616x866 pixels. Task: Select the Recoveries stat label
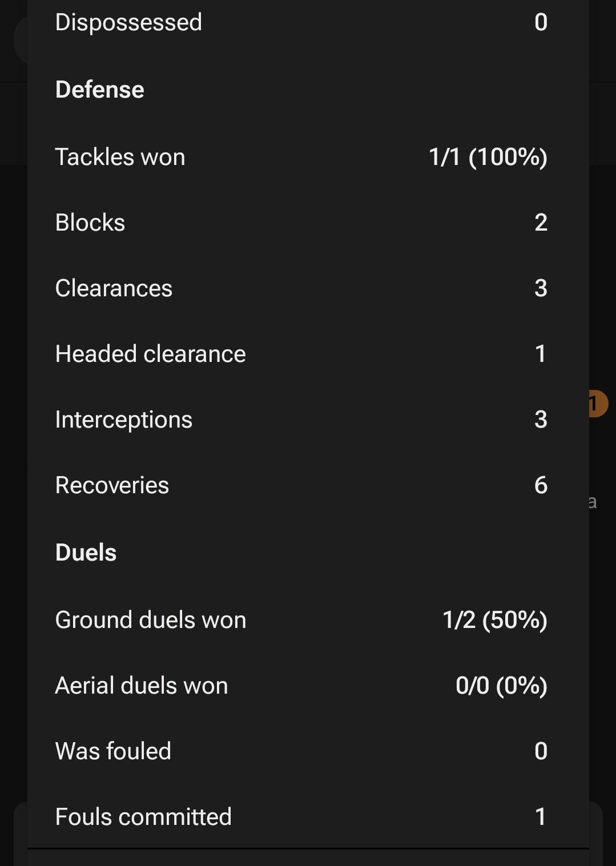click(x=112, y=485)
